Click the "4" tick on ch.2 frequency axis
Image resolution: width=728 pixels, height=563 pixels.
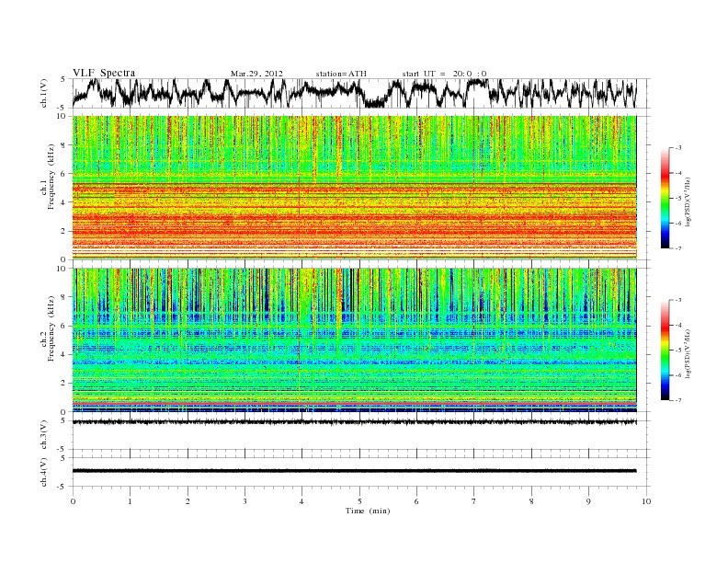[x=63, y=354]
